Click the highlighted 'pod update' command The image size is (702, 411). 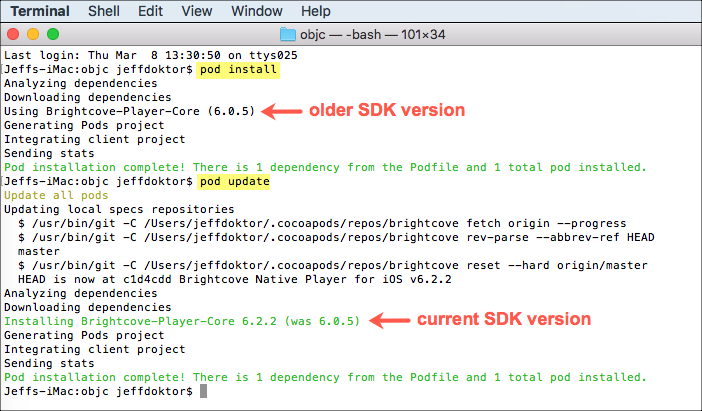pyautogui.click(x=234, y=180)
